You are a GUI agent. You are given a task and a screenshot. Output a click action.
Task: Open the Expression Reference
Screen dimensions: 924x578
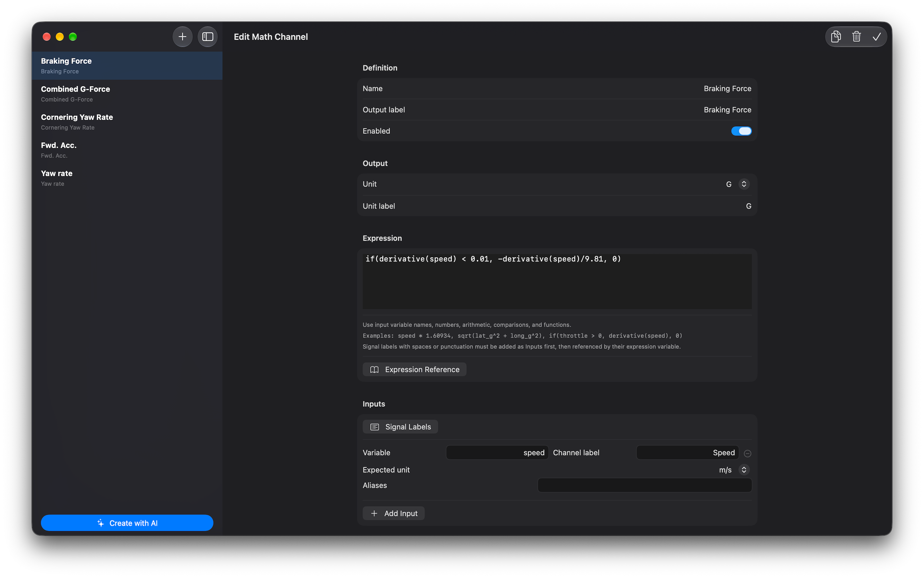tap(414, 369)
